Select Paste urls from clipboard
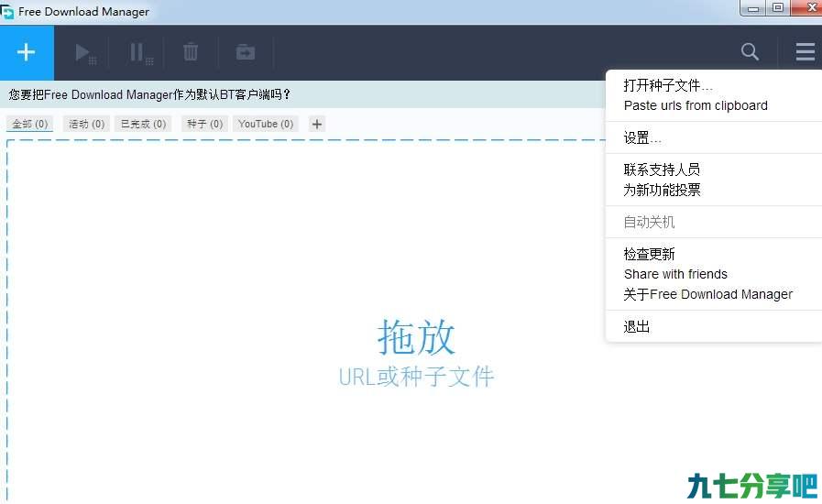Image resolution: width=822 pixels, height=504 pixels. pyautogui.click(x=696, y=105)
